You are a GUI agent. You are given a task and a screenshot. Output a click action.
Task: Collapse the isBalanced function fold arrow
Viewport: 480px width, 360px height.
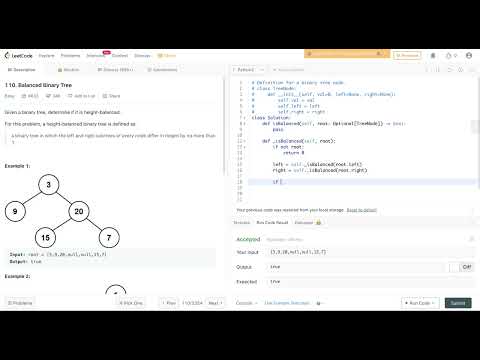(x=245, y=124)
